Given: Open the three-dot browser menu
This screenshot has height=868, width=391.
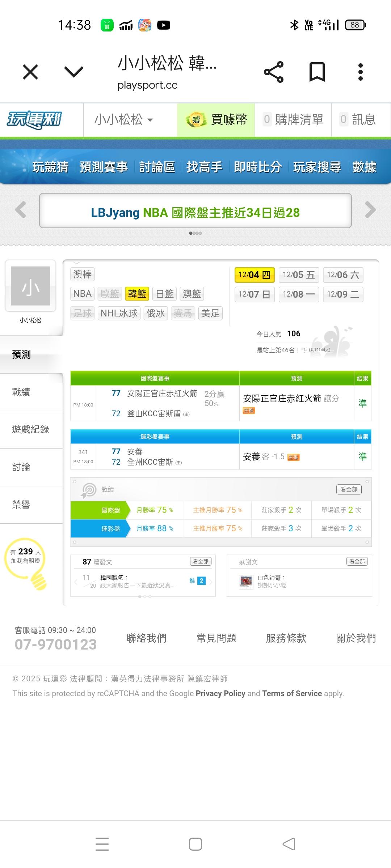Looking at the screenshot, I should (x=360, y=72).
